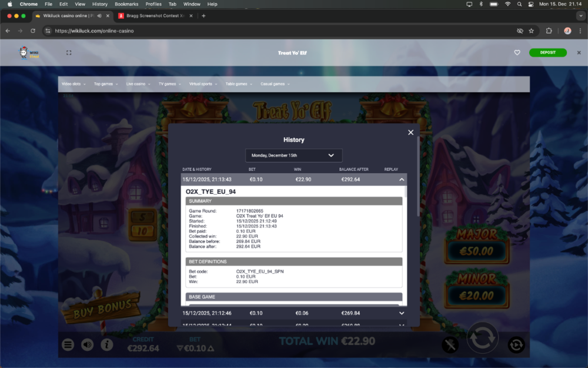This screenshot has height=368, width=588.
Task: Click the crossed-eye icon in the address bar
Action: coord(520,31)
